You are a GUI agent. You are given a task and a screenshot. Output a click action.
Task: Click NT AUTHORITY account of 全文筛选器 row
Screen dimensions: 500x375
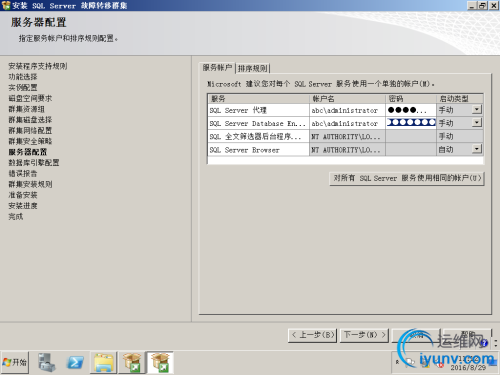[x=347, y=136]
